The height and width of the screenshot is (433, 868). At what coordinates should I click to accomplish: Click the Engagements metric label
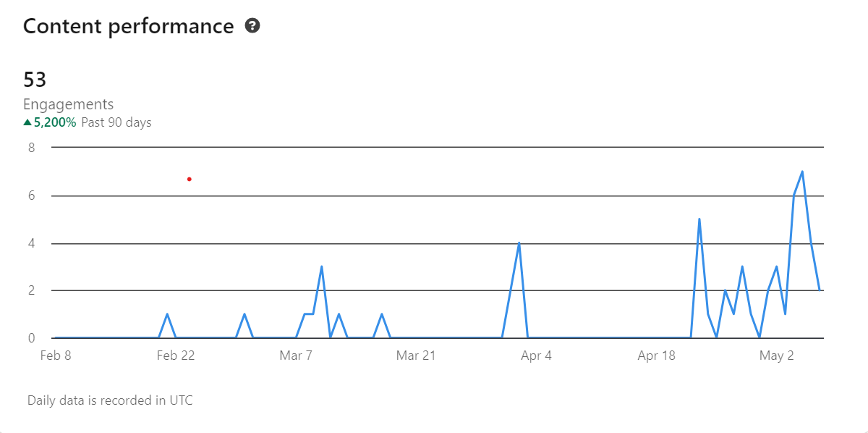(x=68, y=104)
